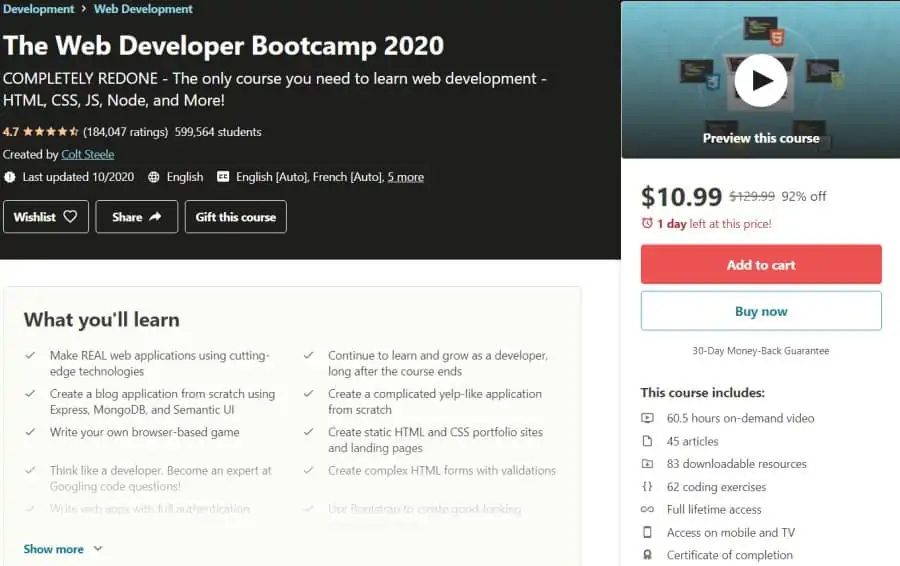Click '30-Day Money-Back Guarantee' text
900x566 pixels.
click(x=761, y=351)
